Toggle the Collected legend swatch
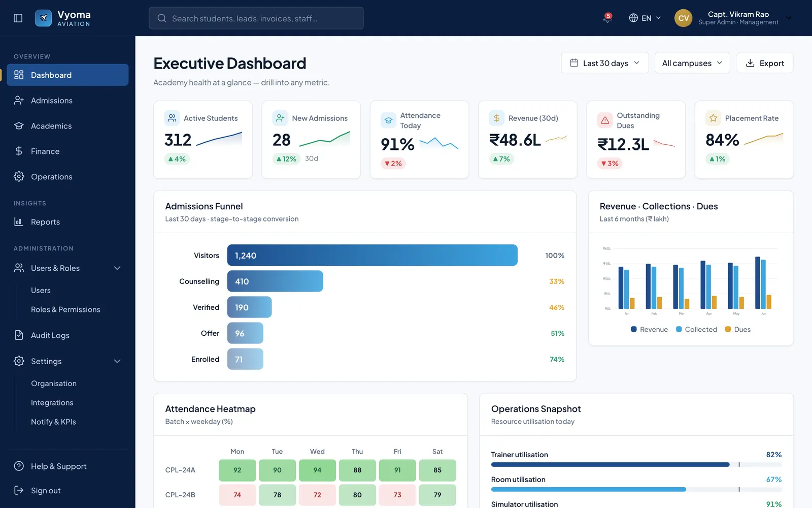Viewport: 812px width, 508px height. coord(679,329)
